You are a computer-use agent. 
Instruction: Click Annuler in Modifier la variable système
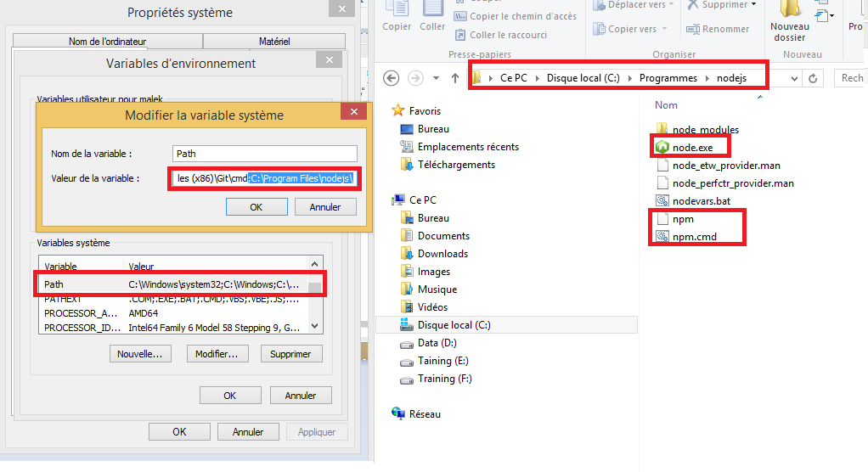pyautogui.click(x=325, y=207)
